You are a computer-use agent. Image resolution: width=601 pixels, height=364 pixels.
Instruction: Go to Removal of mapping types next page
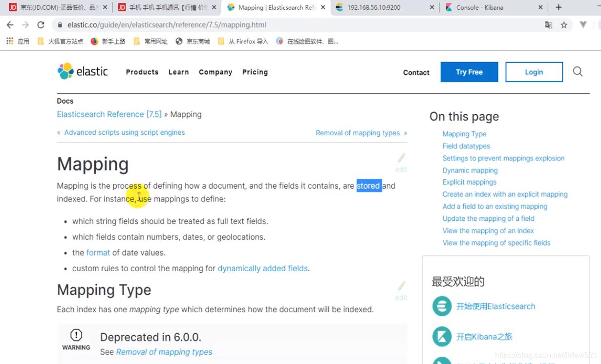point(358,133)
